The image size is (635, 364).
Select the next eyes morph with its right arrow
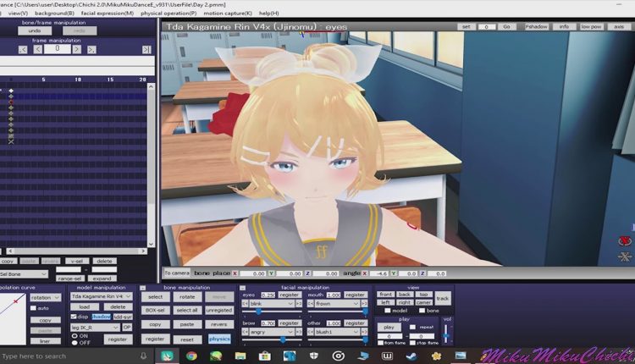(299, 304)
